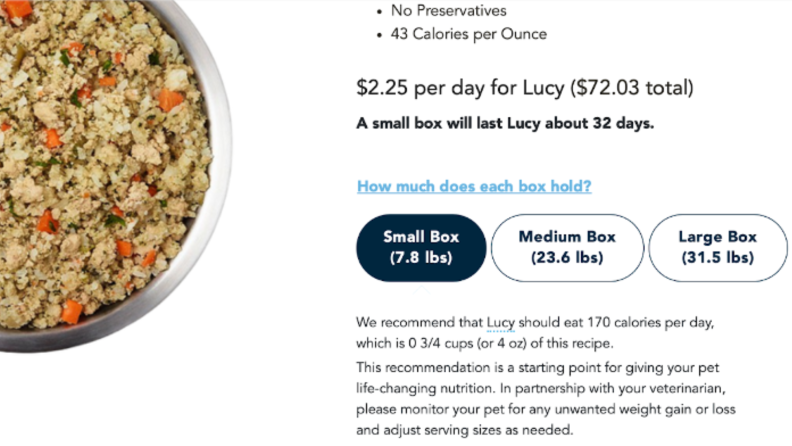792x446 pixels.
Task: Pick the Large Box (31.5 lbs) option
Action: [718, 247]
